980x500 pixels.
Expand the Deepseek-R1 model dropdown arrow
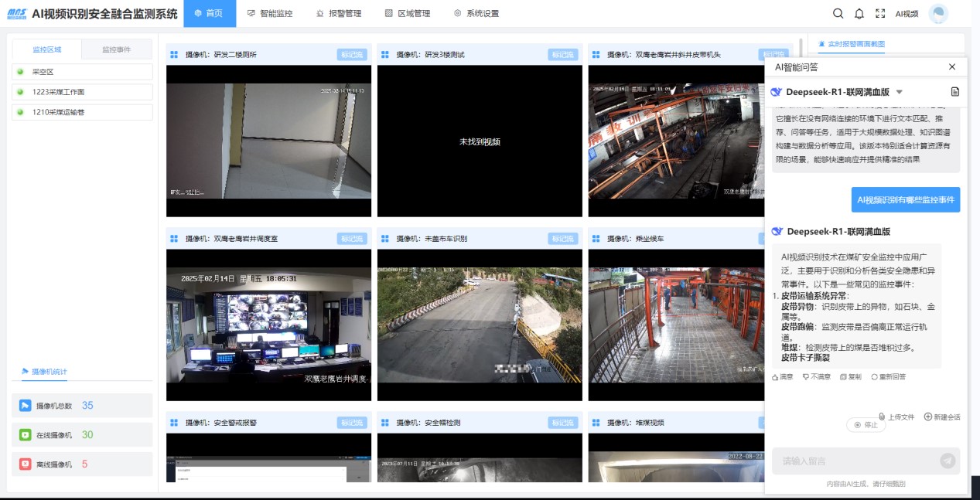click(x=899, y=92)
